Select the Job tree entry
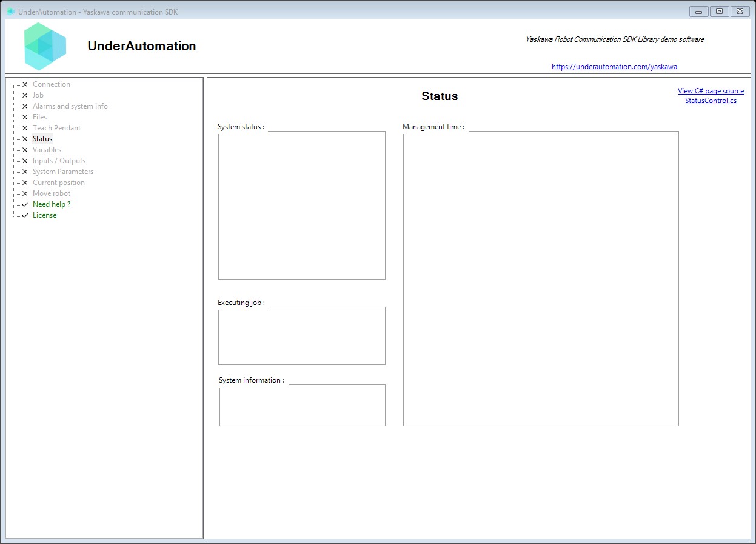Image resolution: width=756 pixels, height=544 pixels. [38, 95]
